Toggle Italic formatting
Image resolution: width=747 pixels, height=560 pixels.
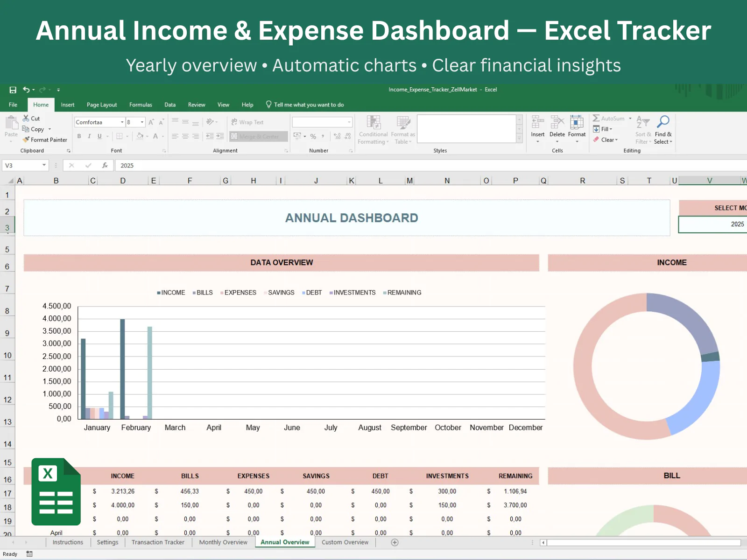click(x=89, y=136)
